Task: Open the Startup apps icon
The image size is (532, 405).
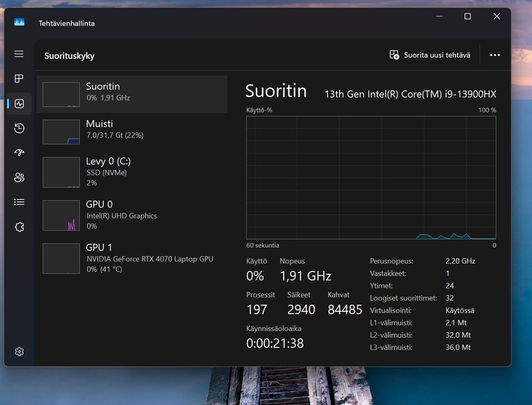Action: coord(19,153)
